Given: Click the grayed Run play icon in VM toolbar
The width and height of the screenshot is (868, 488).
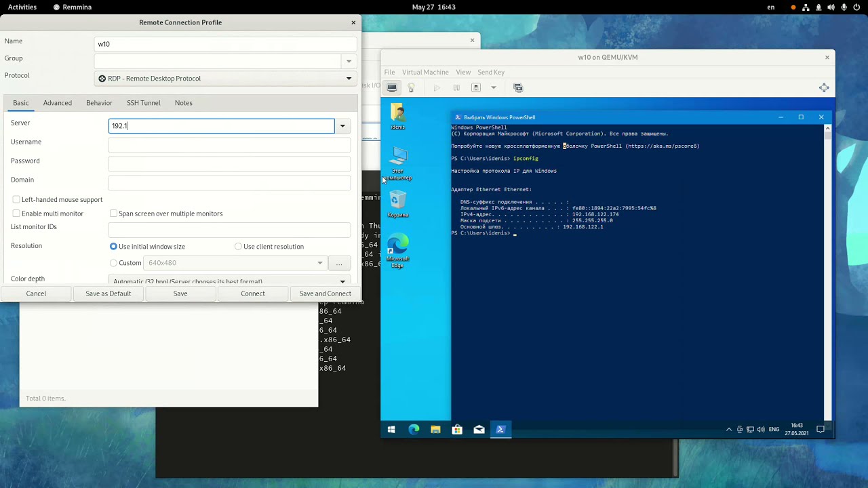Looking at the screenshot, I should [437, 87].
